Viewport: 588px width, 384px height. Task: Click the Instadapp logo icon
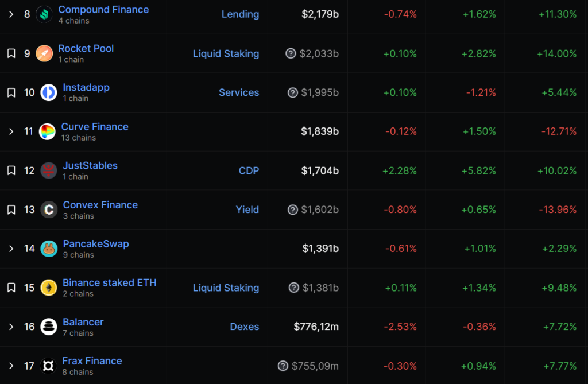pyautogui.click(x=49, y=92)
